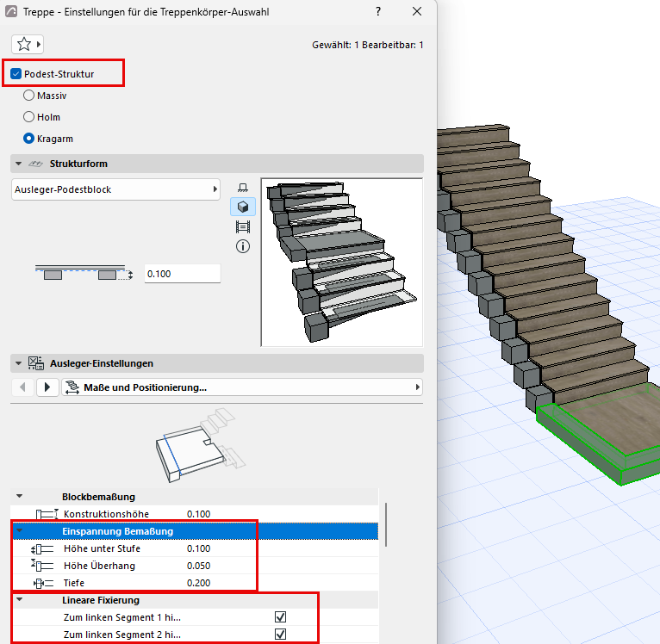
Task: Open the dialog help question mark
Action: coord(378,11)
